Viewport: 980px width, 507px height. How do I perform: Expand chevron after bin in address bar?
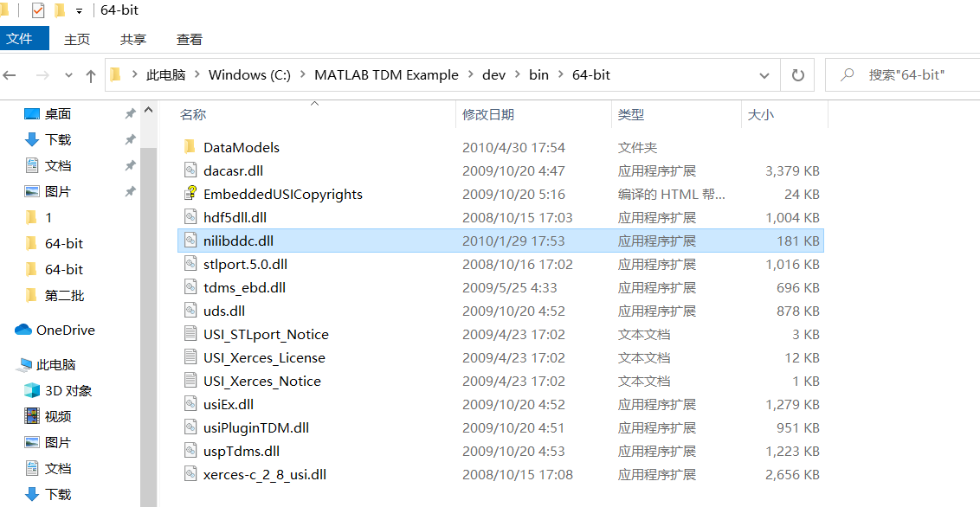[561, 75]
